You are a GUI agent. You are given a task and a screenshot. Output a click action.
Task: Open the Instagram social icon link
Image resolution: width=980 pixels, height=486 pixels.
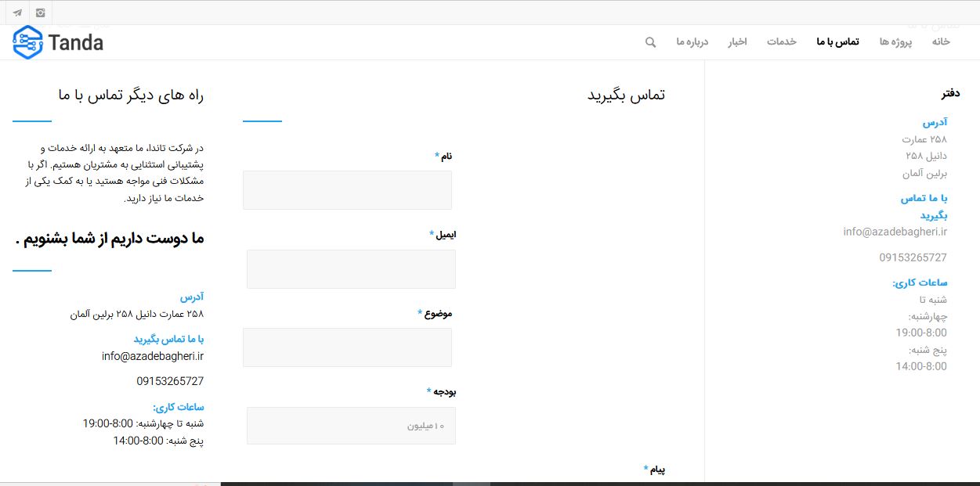[x=41, y=13]
